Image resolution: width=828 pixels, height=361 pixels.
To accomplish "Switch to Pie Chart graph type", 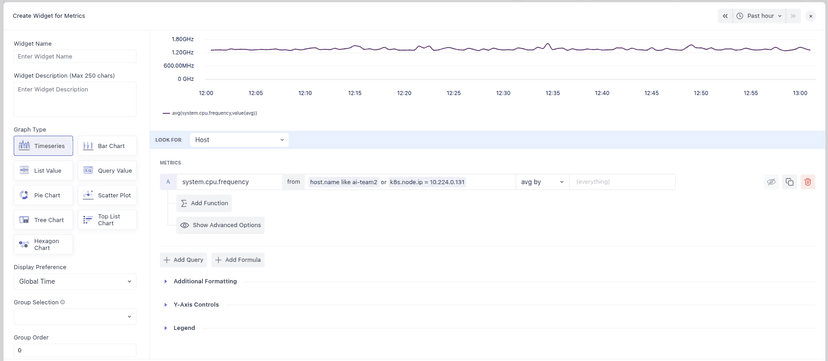I will [x=43, y=195].
